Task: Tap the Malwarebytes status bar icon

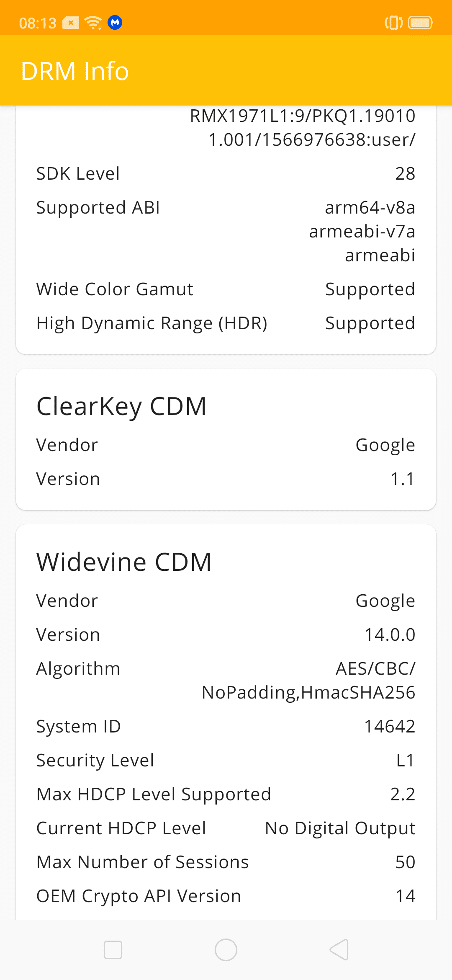Action: coord(115,22)
